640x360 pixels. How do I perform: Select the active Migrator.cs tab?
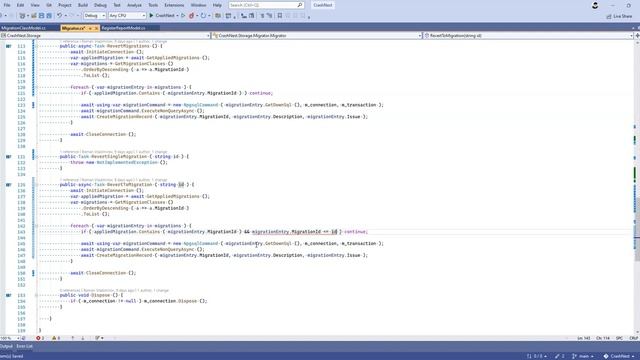[73, 28]
